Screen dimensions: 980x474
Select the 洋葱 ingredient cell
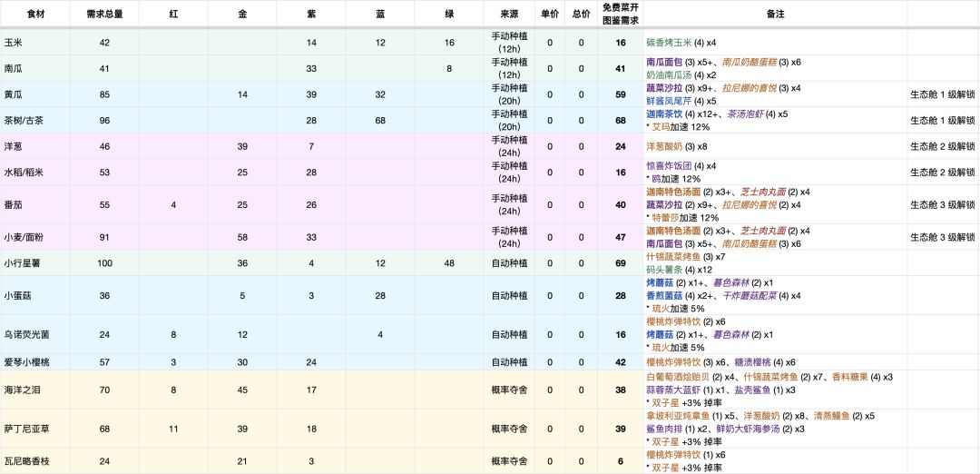[x=35, y=146]
